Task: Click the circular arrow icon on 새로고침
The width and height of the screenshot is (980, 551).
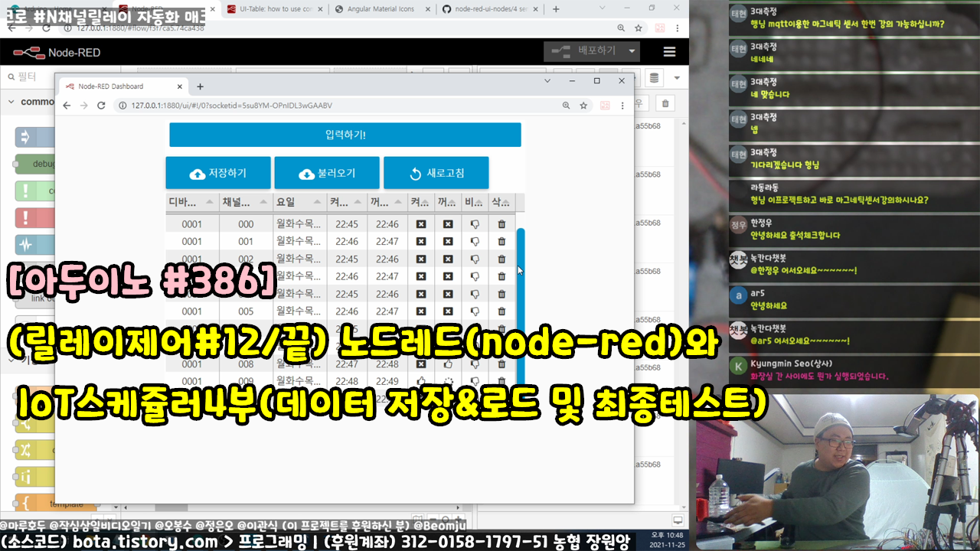Action: [x=416, y=174]
